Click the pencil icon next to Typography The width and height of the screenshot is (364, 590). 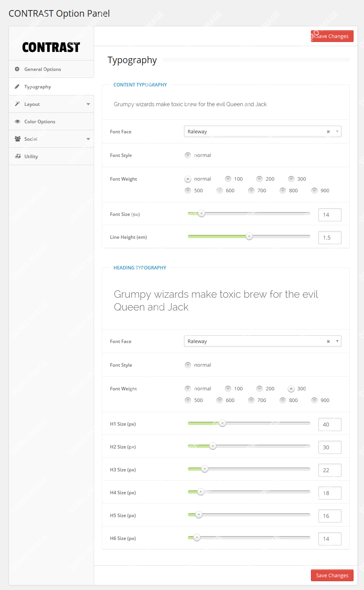(17, 86)
